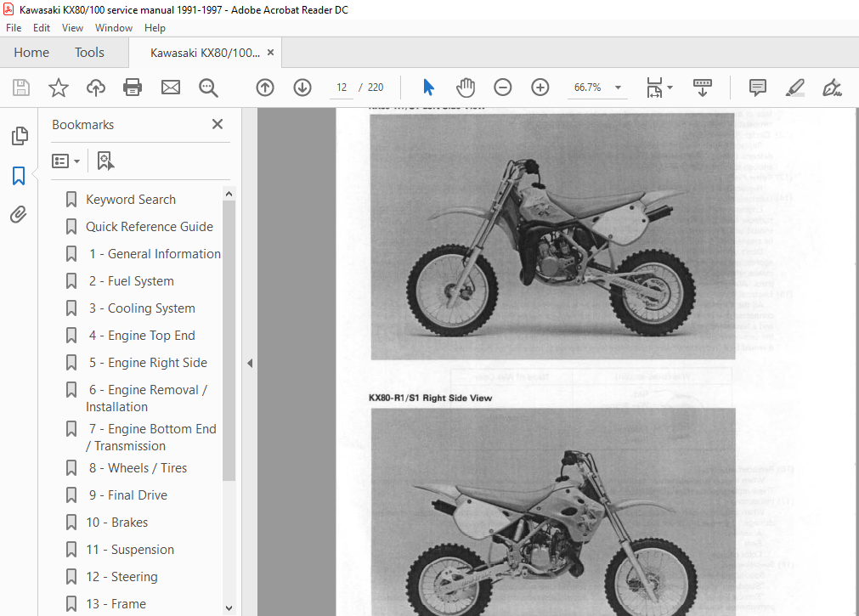
Task: Add a comment with the speech bubble icon
Action: tap(758, 88)
